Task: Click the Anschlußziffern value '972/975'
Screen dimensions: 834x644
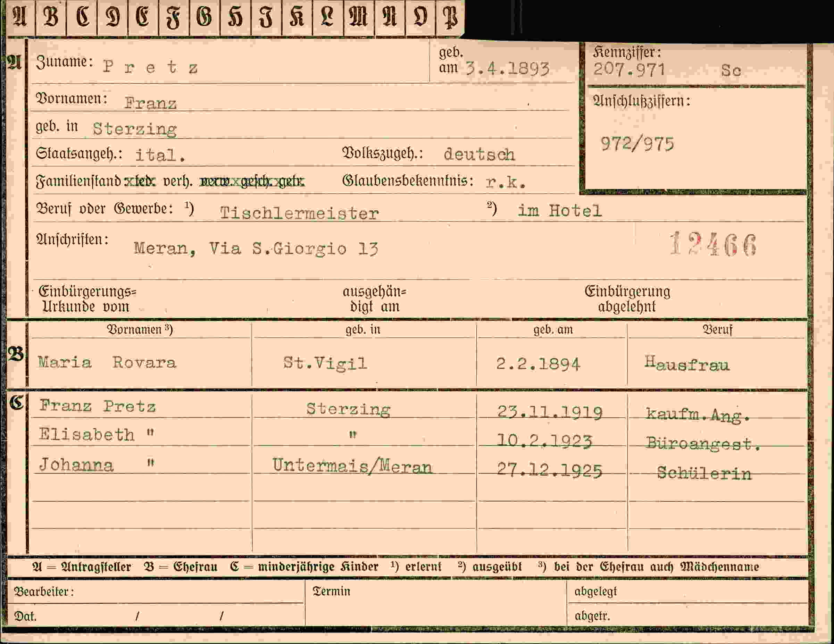Action: 637,144
